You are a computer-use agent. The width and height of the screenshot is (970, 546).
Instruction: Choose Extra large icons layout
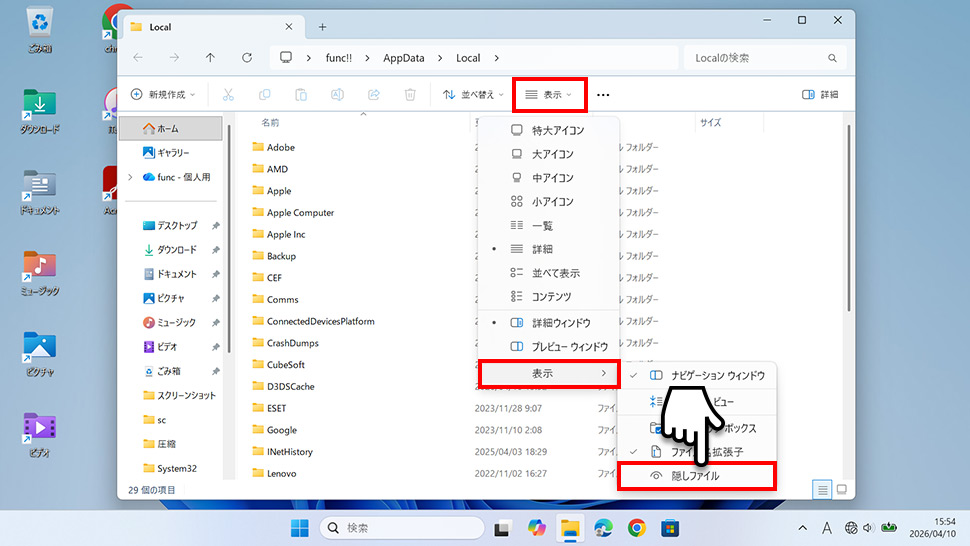coord(549,130)
